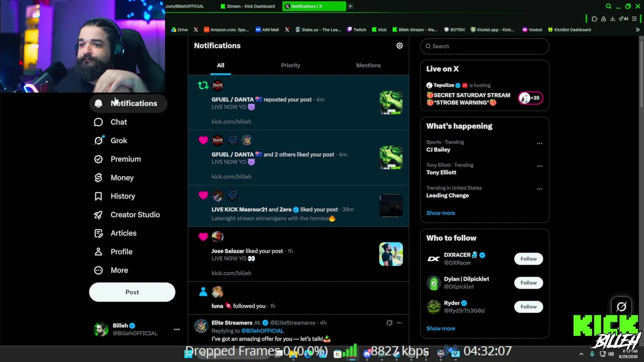Open the Voxbot bookmark
Screen dimensions: 644x362
532,30
